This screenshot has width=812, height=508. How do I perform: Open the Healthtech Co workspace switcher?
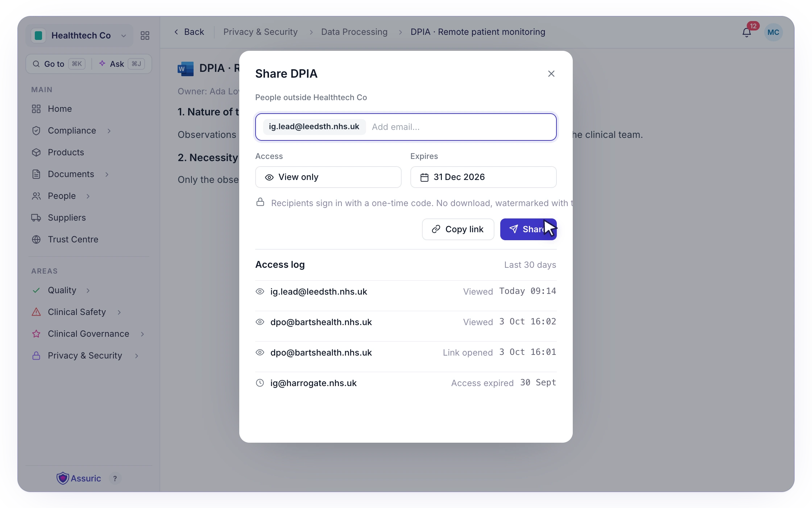79,36
